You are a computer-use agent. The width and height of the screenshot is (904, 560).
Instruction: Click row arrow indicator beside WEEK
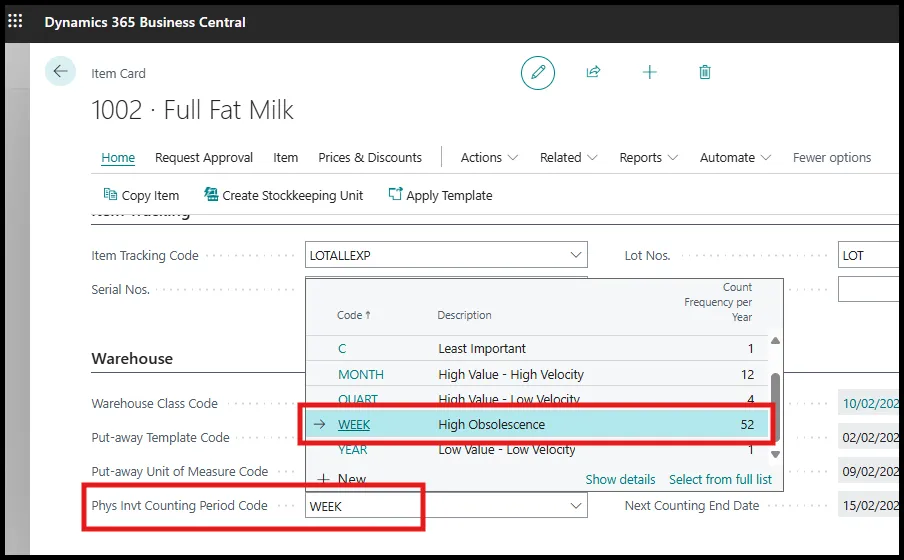click(319, 424)
